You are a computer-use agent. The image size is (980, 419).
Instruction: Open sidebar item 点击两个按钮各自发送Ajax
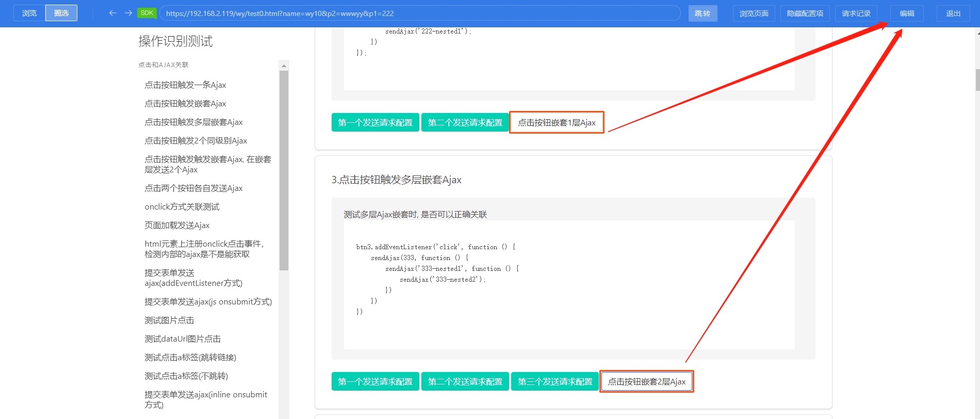[193, 188]
